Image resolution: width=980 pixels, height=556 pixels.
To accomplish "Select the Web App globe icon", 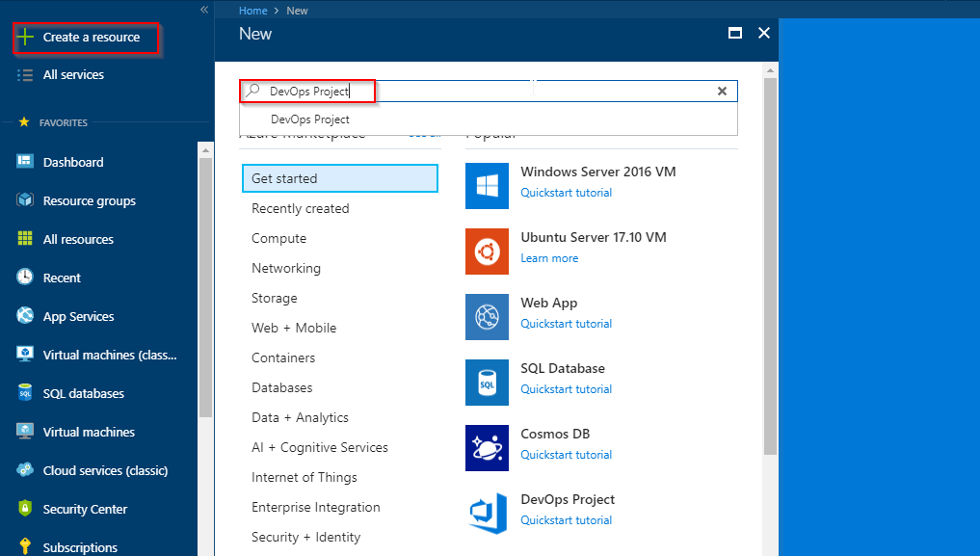I will point(487,317).
